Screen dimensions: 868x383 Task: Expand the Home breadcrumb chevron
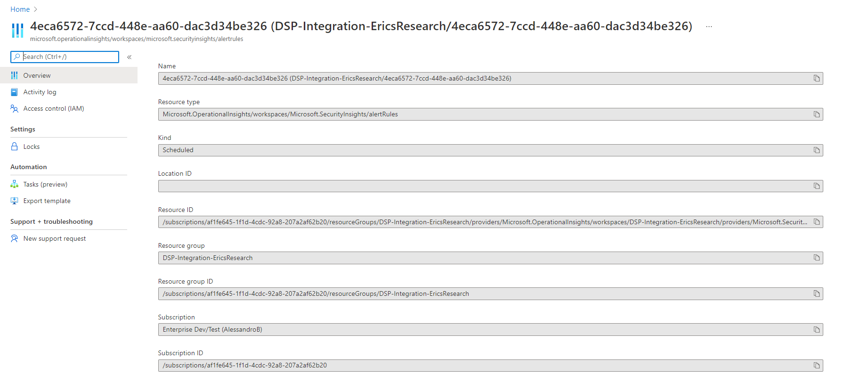pyautogui.click(x=36, y=9)
